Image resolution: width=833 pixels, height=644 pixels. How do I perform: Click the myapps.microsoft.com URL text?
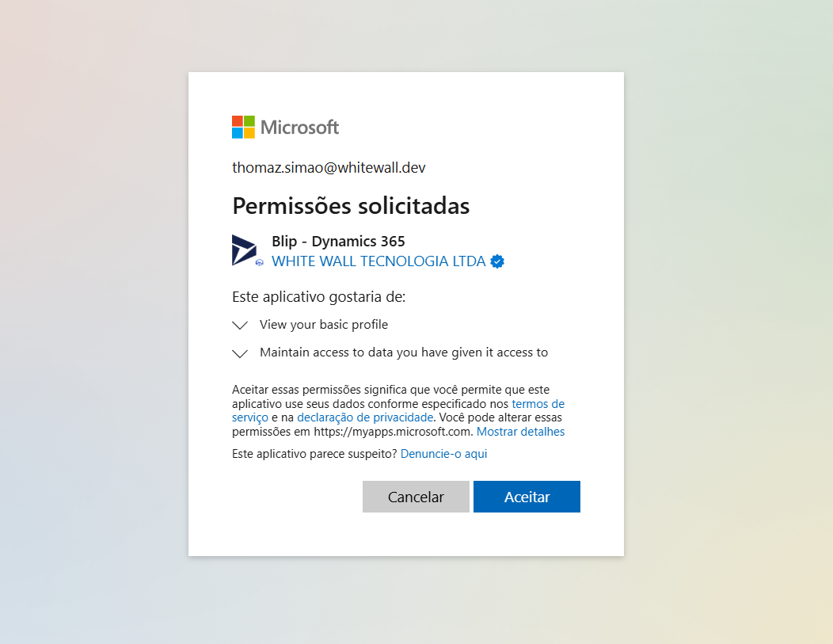coord(393,432)
